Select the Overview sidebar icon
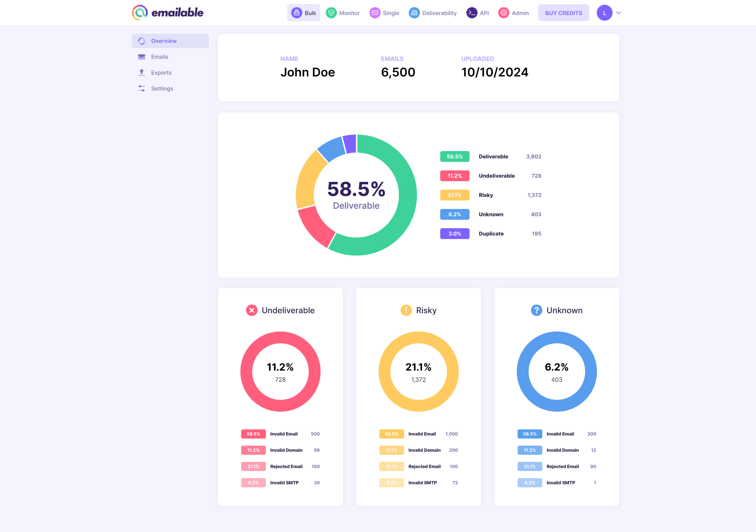The image size is (756, 532). (142, 41)
